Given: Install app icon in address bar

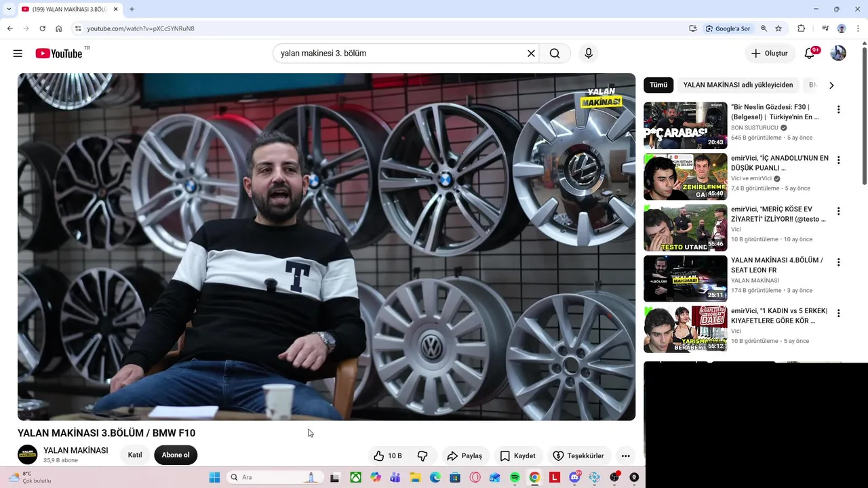Looking at the screenshot, I should tap(692, 28).
